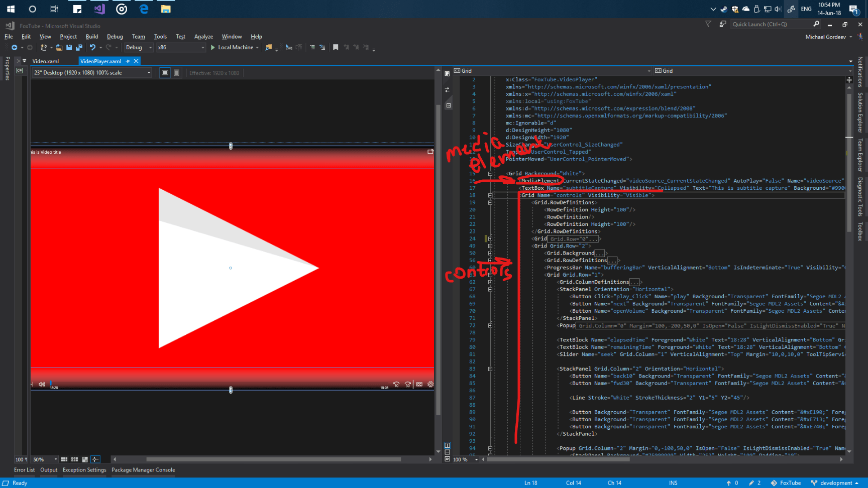This screenshot has width=868, height=488.
Task: Click the Open File folder icon
Action: (59, 48)
